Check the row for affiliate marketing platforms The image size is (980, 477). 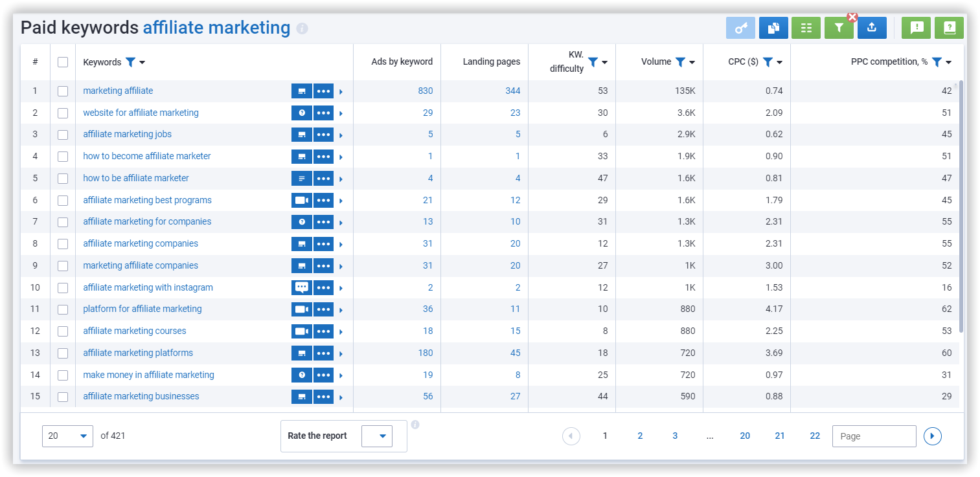pyautogui.click(x=63, y=353)
